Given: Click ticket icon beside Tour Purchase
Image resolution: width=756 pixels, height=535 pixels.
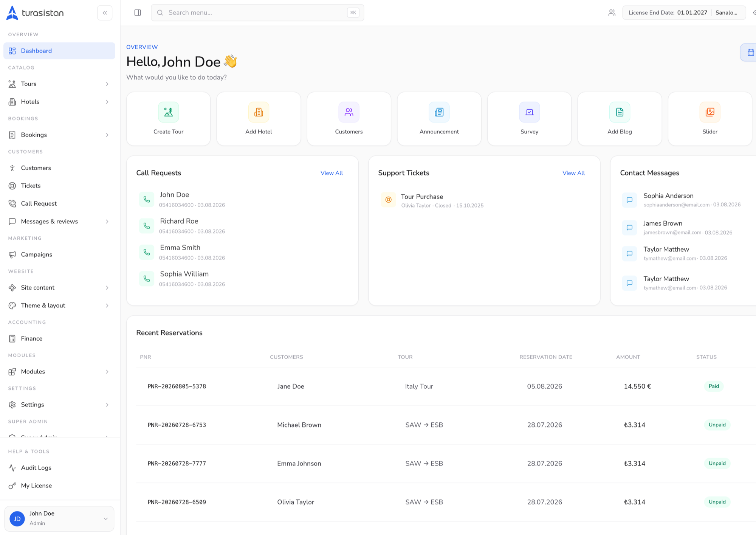Looking at the screenshot, I should (x=388, y=200).
